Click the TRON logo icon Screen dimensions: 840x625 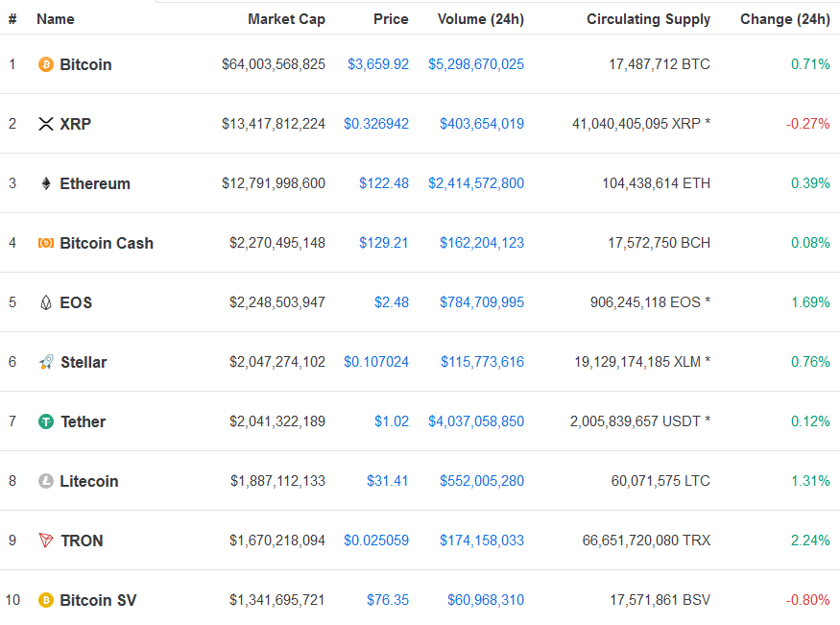[45, 541]
